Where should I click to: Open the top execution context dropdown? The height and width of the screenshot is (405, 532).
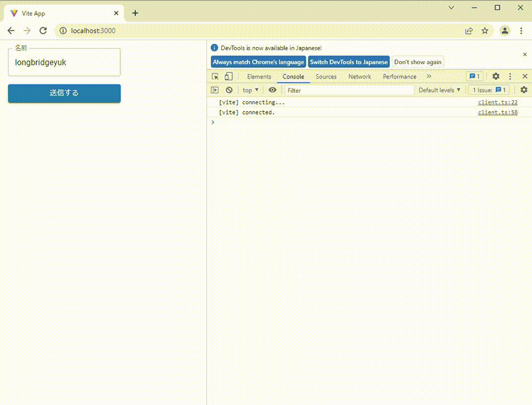click(250, 90)
